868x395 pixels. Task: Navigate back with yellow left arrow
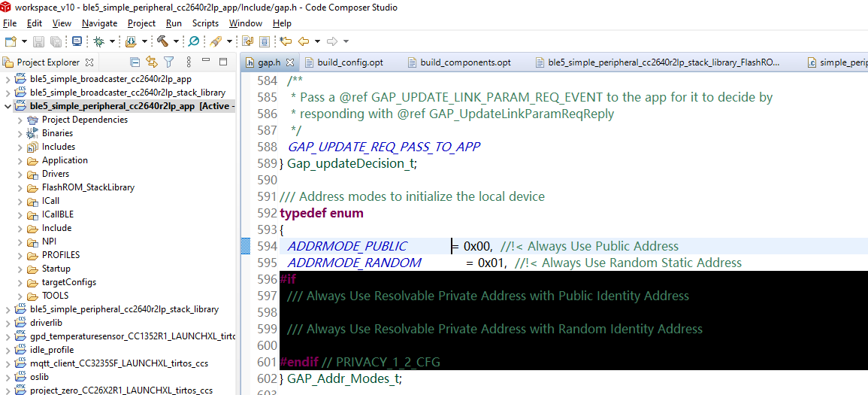click(304, 41)
